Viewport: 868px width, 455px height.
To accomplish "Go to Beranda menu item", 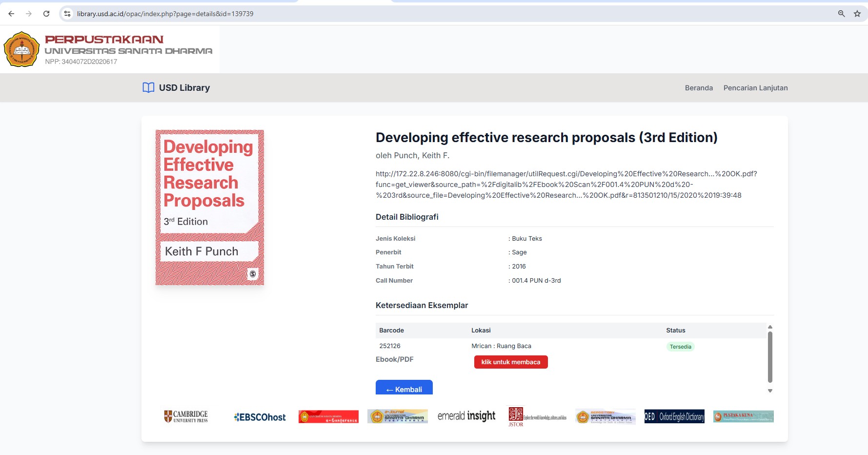I will [x=699, y=88].
